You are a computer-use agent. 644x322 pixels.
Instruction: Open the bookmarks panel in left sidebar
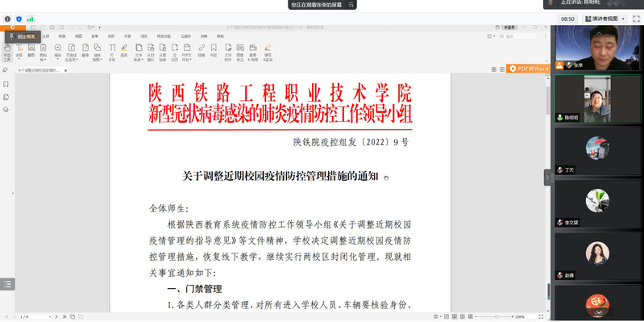click(6, 84)
